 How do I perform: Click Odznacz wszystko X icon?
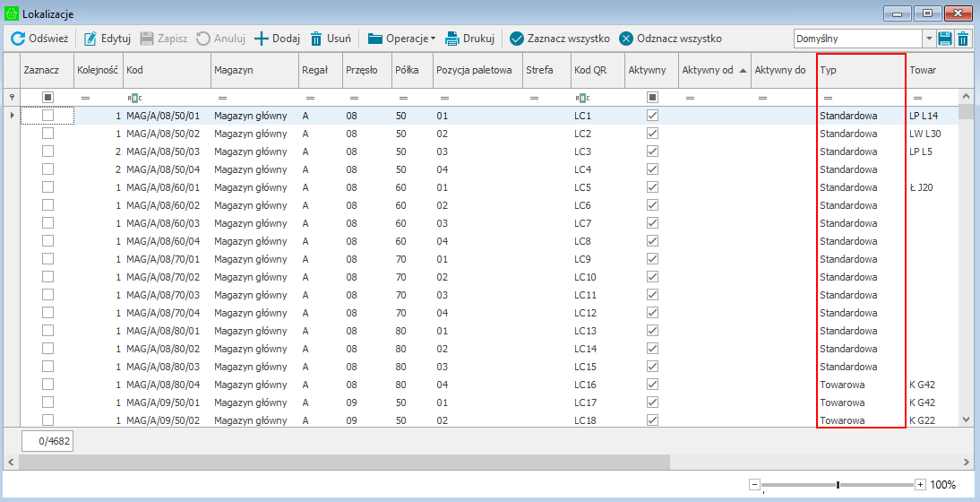pos(626,39)
